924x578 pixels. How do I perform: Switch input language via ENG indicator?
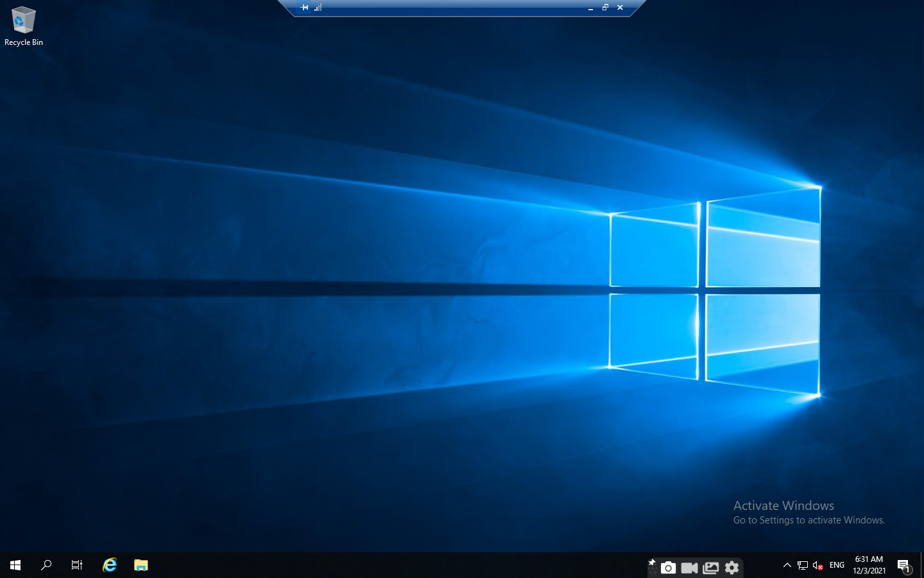[837, 565]
